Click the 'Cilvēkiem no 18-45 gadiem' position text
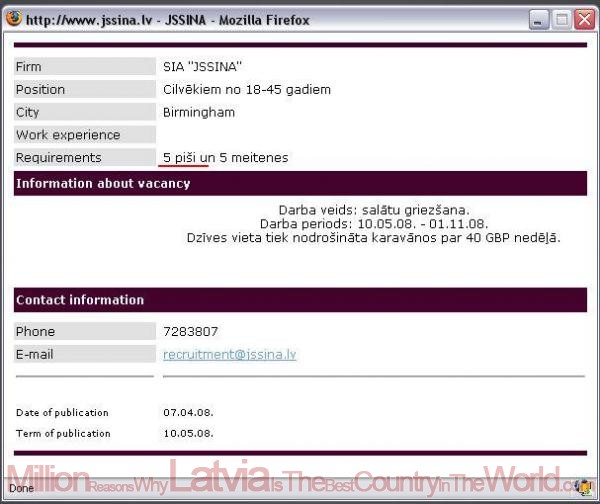The height and width of the screenshot is (504, 600). click(x=246, y=89)
